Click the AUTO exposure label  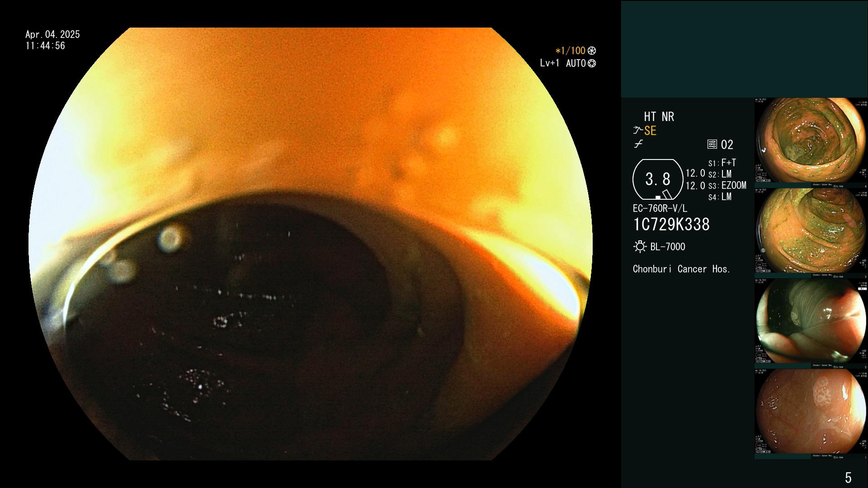click(x=576, y=64)
